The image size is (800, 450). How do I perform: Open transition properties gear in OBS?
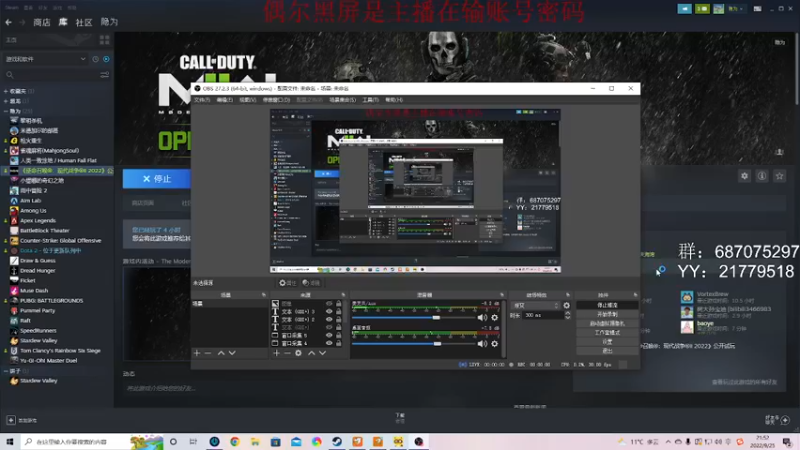(x=566, y=306)
